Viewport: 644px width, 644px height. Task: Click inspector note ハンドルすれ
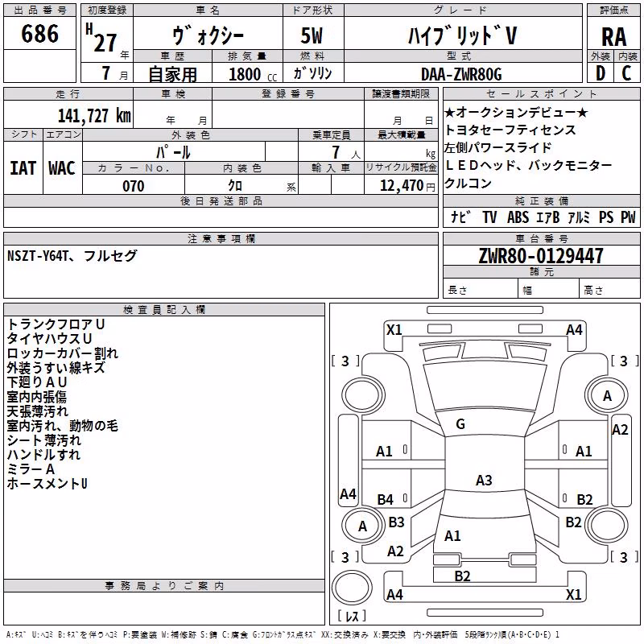tap(43, 455)
